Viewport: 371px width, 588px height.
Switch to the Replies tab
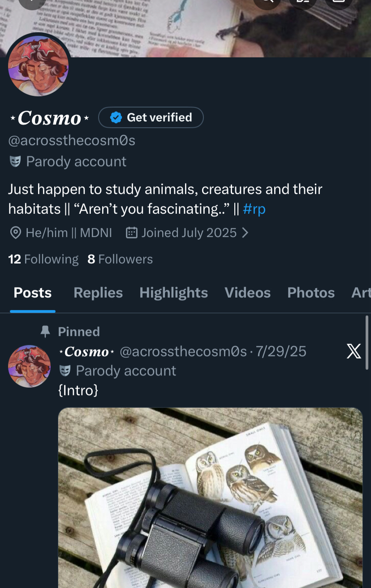tap(98, 293)
